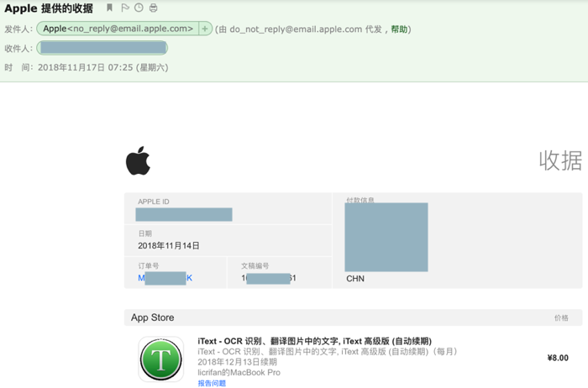Screen dimensions: 588x388
Task: Click the '文稿编号' document number label
Action: click(x=255, y=265)
